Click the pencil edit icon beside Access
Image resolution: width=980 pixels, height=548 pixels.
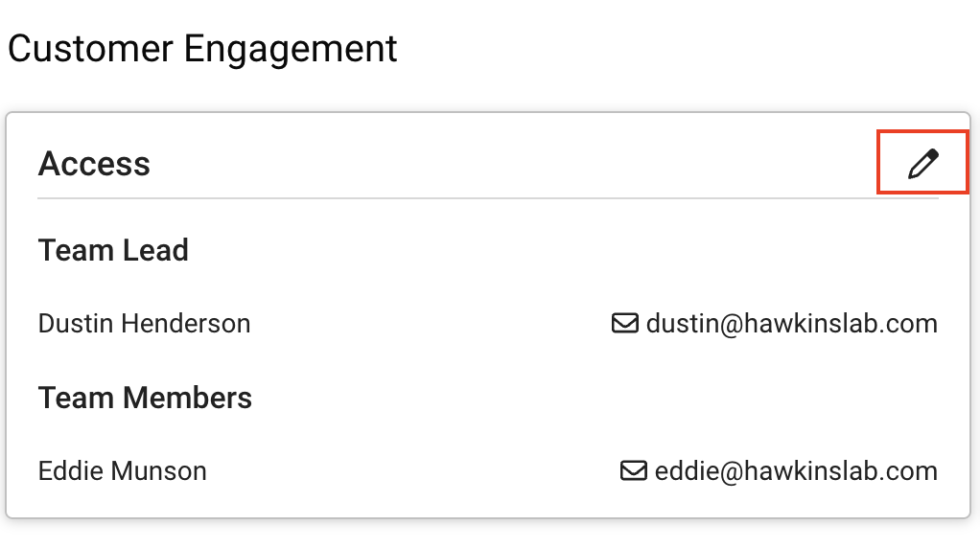(923, 163)
